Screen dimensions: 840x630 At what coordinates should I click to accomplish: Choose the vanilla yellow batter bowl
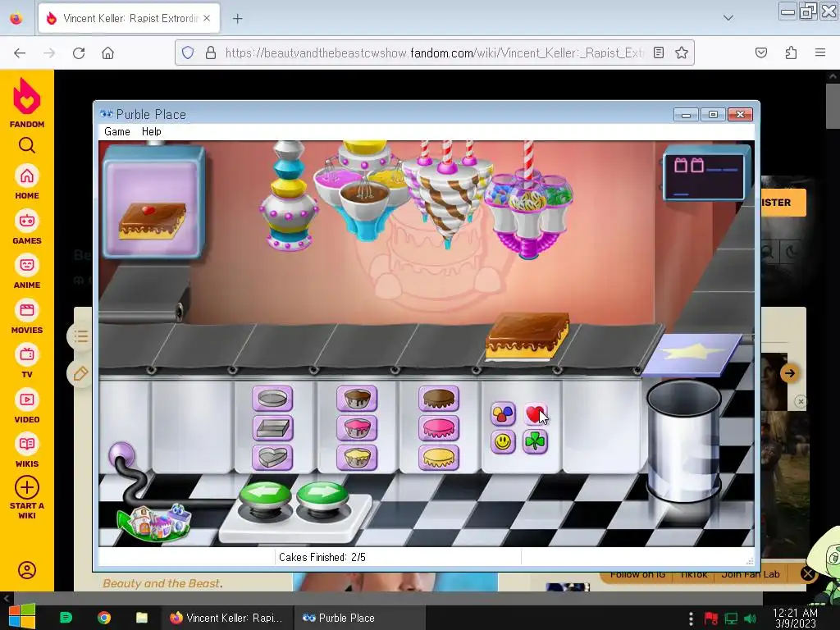tap(357, 458)
